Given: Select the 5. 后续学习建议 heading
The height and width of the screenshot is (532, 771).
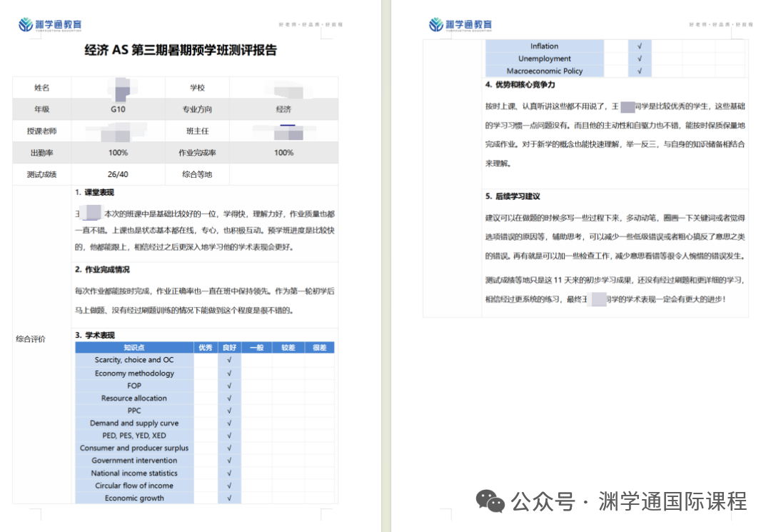Looking at the screenshot, I should [x=513, y=196].
